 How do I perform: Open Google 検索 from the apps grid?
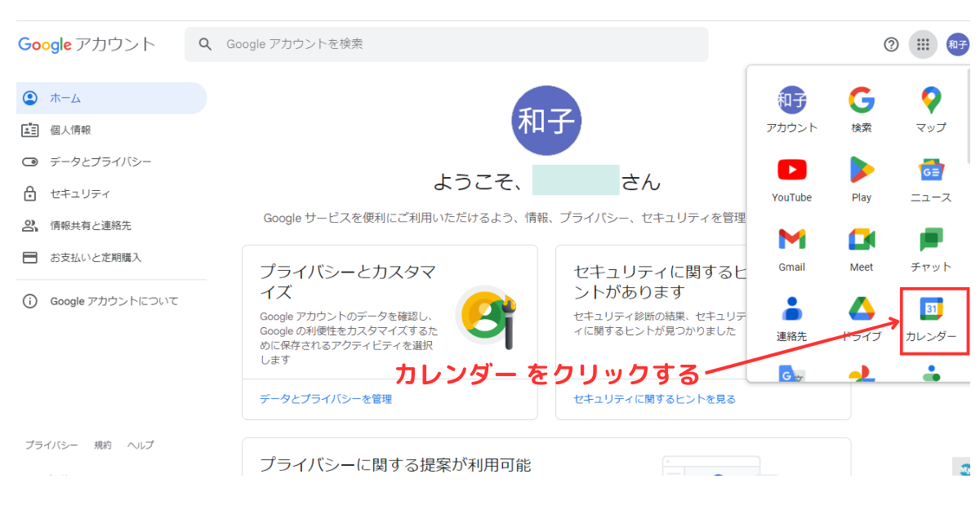(861, 108)
